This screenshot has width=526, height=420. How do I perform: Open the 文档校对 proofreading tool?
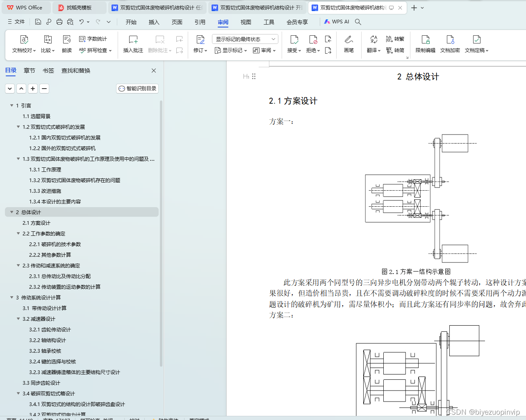24,44
